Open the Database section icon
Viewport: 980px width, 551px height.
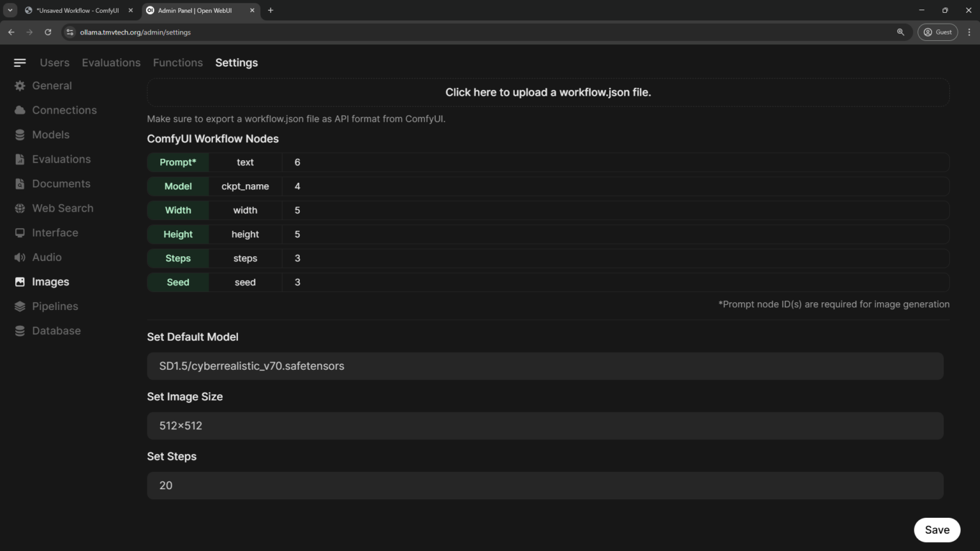19,330
